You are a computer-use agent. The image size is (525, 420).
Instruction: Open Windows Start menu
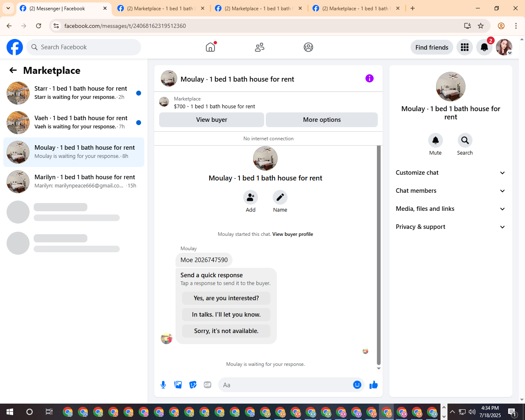coord(10,412)
